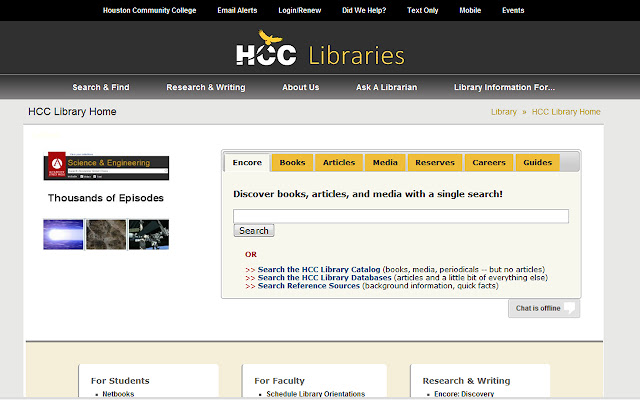The height and width of the screenshot is (400, 640).
Task: Click HCC Library Home breadcrumb link
Action: [566, 112]
